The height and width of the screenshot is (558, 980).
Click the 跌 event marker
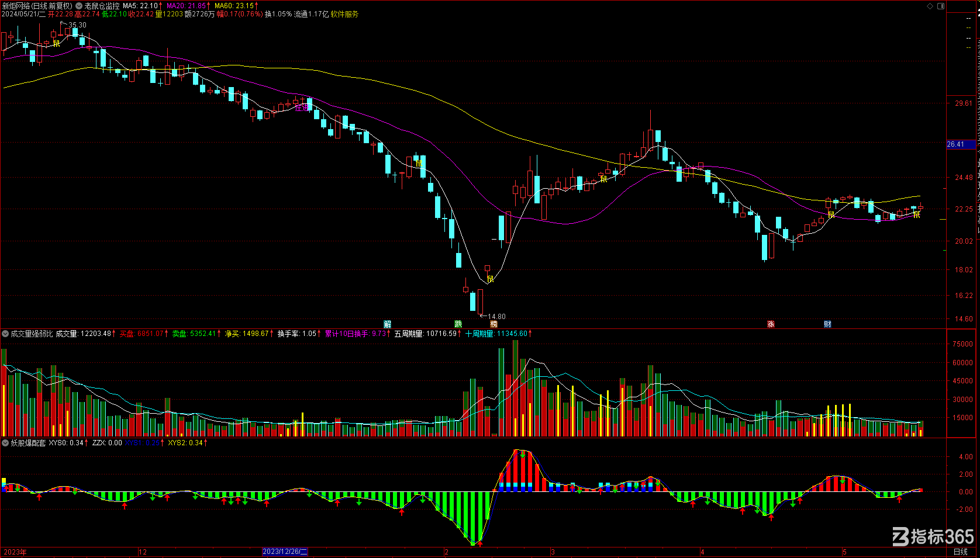pyautogui.click(x=458, y=324)
